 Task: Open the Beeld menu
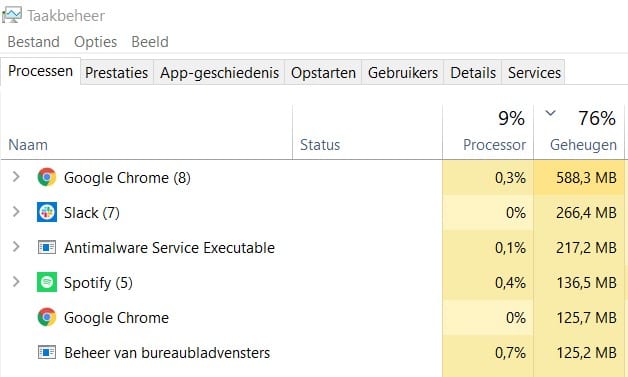coord(150,42)
